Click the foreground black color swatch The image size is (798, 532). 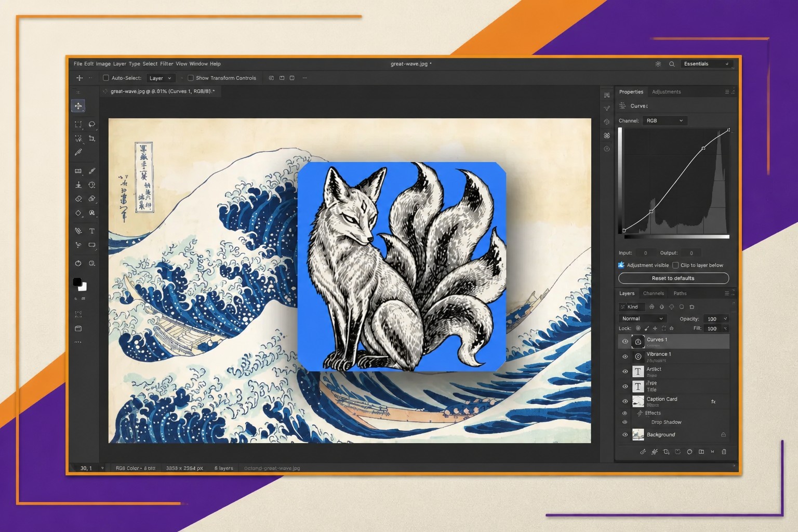coord(77,282)
